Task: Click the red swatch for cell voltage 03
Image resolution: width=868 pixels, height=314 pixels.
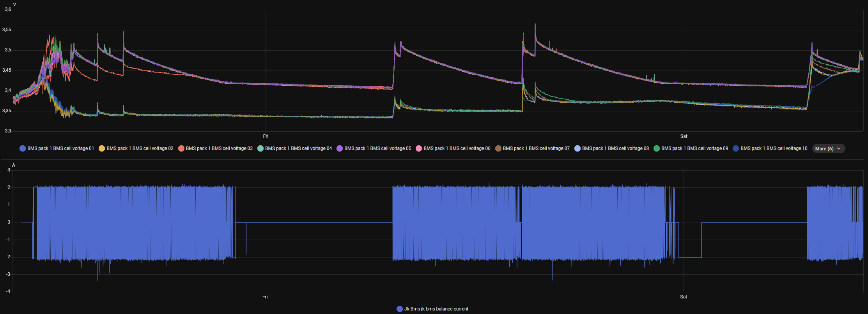Action: click(181, 148)
